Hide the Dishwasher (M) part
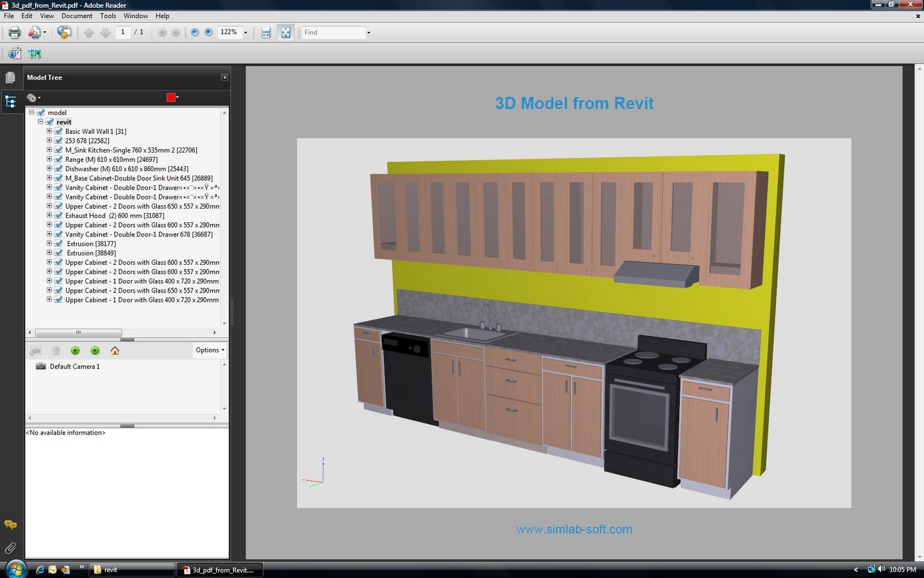 [x=58, y=169]
